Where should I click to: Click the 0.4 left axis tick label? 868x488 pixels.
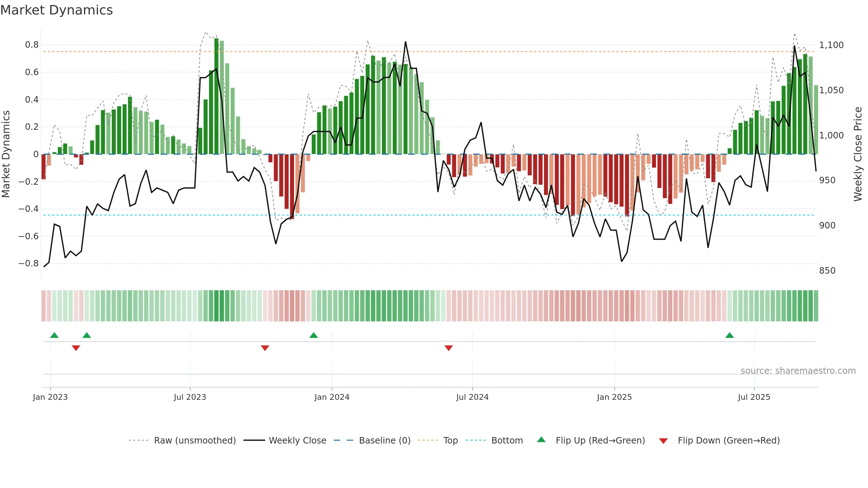point(32,99)
